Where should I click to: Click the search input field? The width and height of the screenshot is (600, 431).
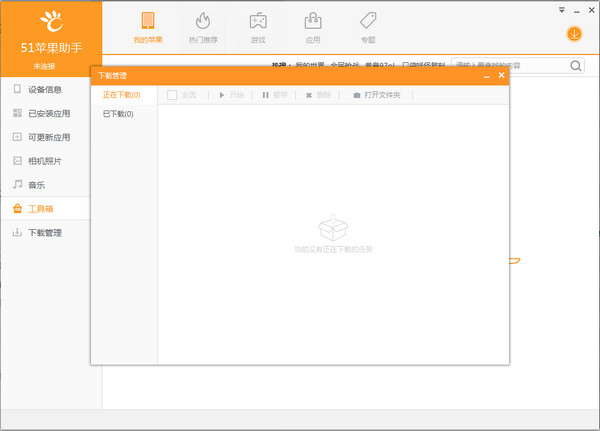510,66
